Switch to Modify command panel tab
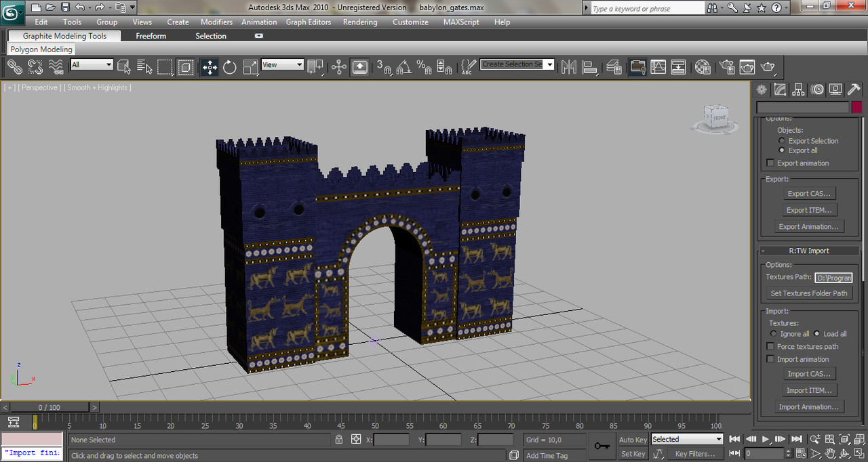Viewport: 868px width, 462px height. [780, 89]
